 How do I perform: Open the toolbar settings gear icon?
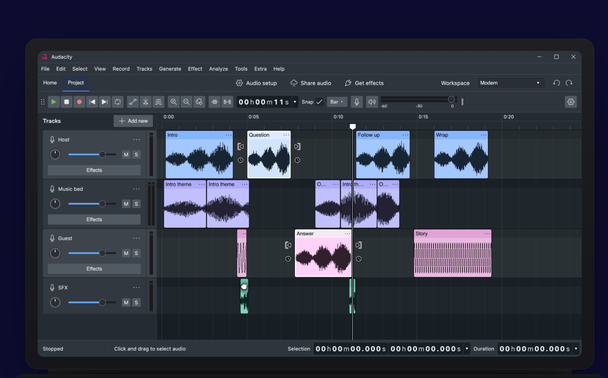coord(571,102)
